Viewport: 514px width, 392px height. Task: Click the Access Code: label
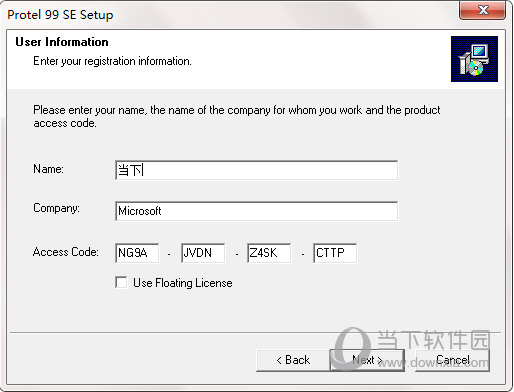[x=66, y=252]
